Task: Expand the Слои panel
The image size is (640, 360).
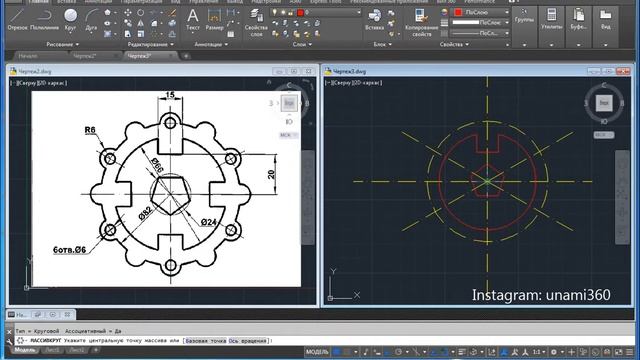Action: [x=302, y=44]
